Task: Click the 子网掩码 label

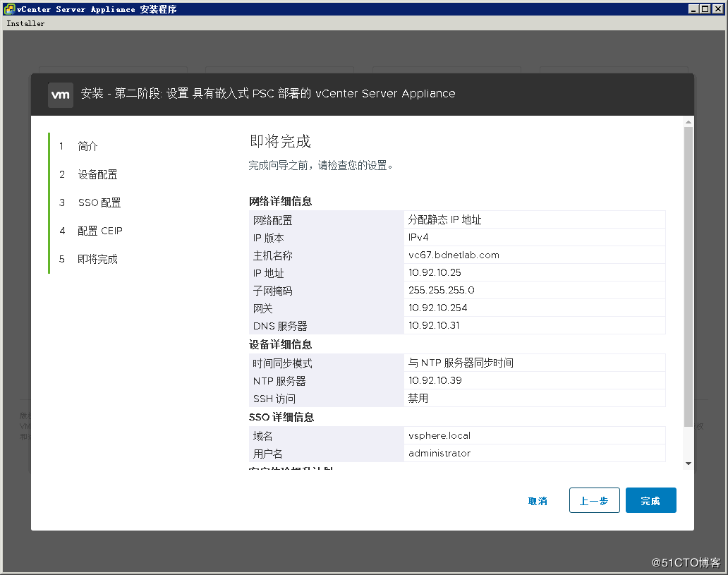Action: 272,291
